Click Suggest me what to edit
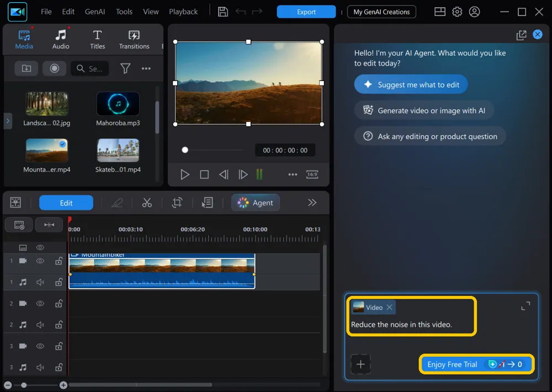The height and width of the screenshot is (392, 552). [x=411, y=84]
